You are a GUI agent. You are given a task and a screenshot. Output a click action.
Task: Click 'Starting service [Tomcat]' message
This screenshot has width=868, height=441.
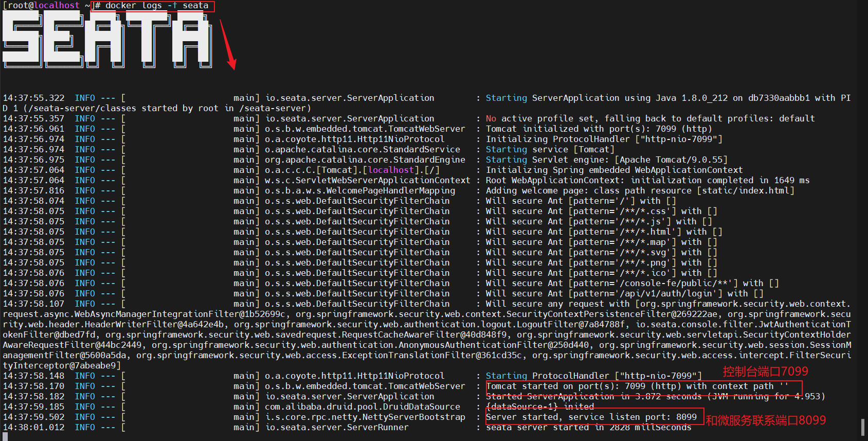tap(550, 149)
